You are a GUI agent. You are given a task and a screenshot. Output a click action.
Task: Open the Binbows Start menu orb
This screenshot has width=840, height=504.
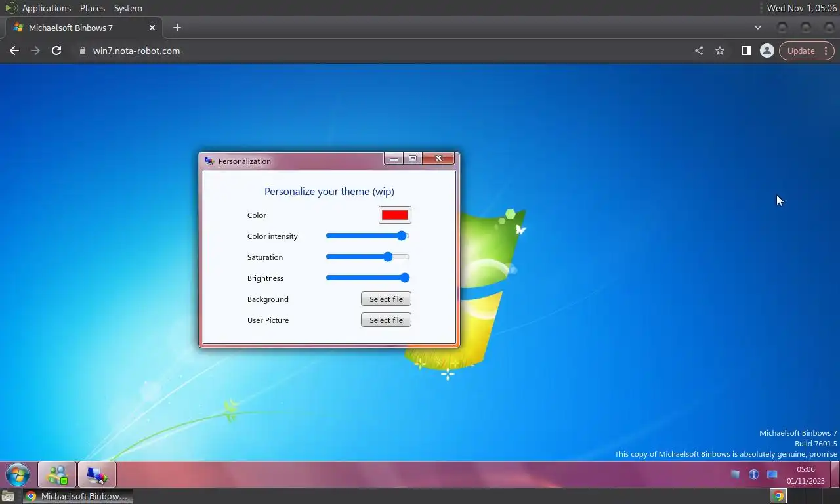[x=18, y=474]
